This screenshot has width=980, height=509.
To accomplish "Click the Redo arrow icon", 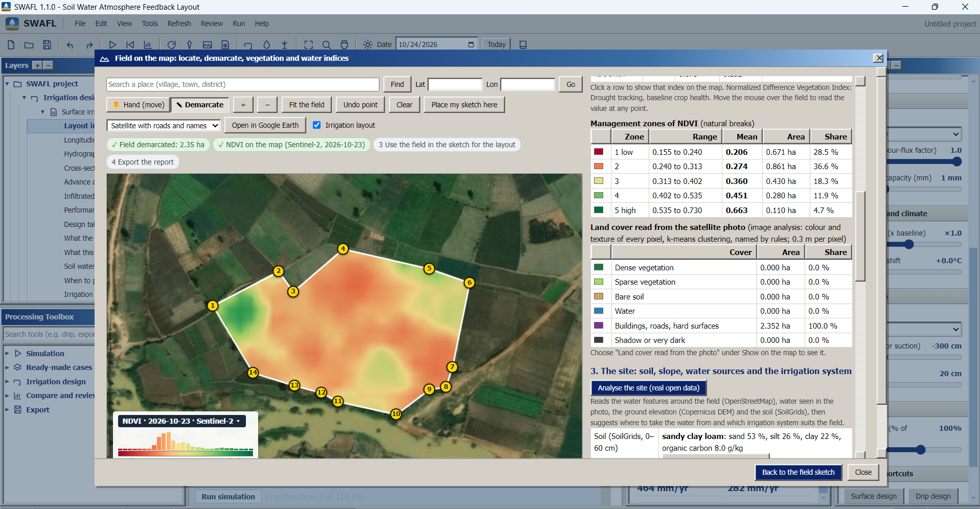I will tap(89, 44).
